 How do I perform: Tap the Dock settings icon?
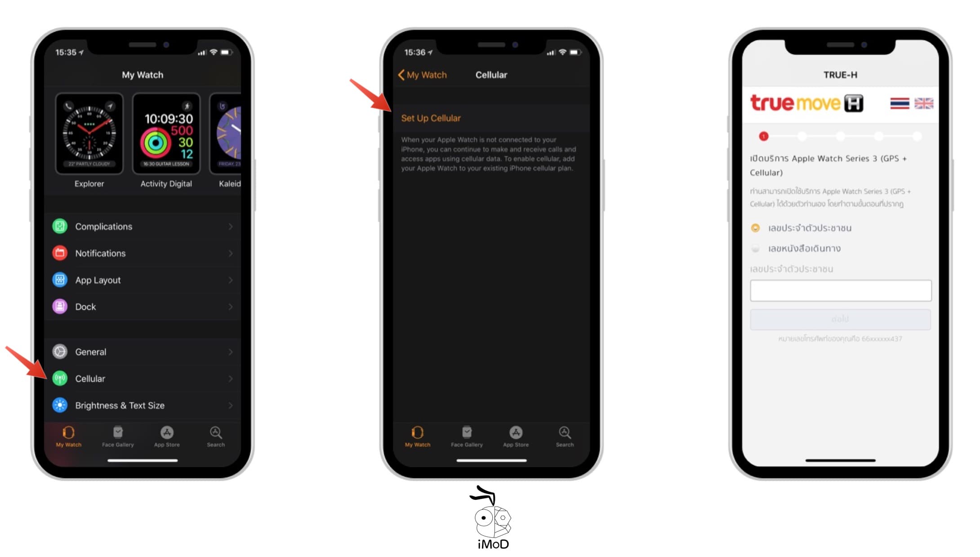click(x=59, y=306)
